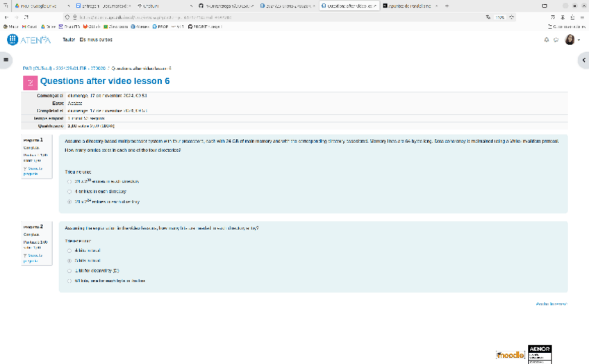The width and height of the screenshot is (589, 364).
Task: Select the 'Questions after video les...' tab
Action: click(x=349, y=6)
